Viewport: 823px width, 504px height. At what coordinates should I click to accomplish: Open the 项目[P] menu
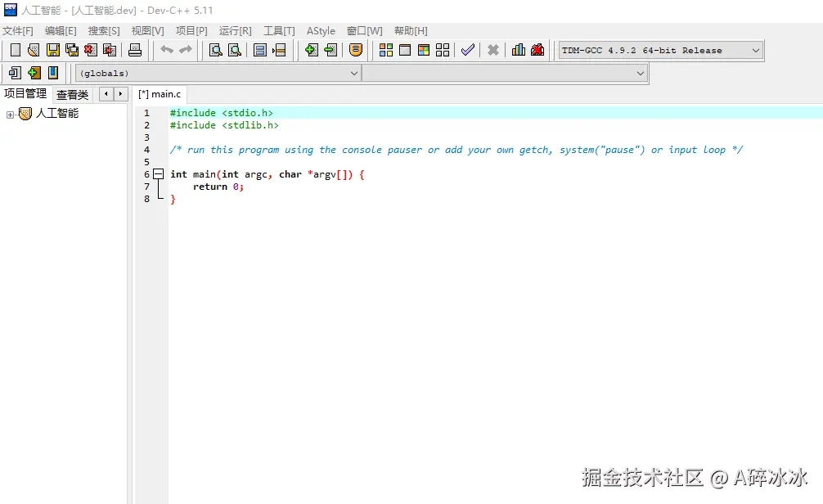tap(191, 31)
